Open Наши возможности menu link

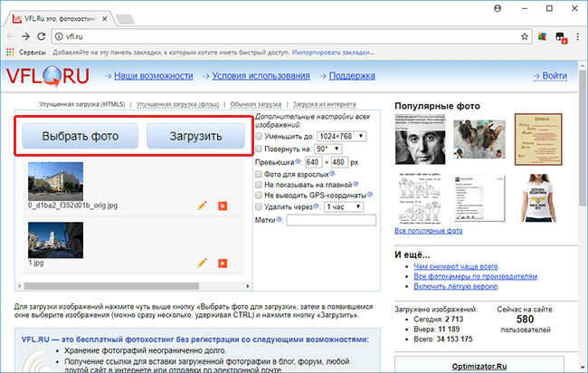[x=154, y=76]
